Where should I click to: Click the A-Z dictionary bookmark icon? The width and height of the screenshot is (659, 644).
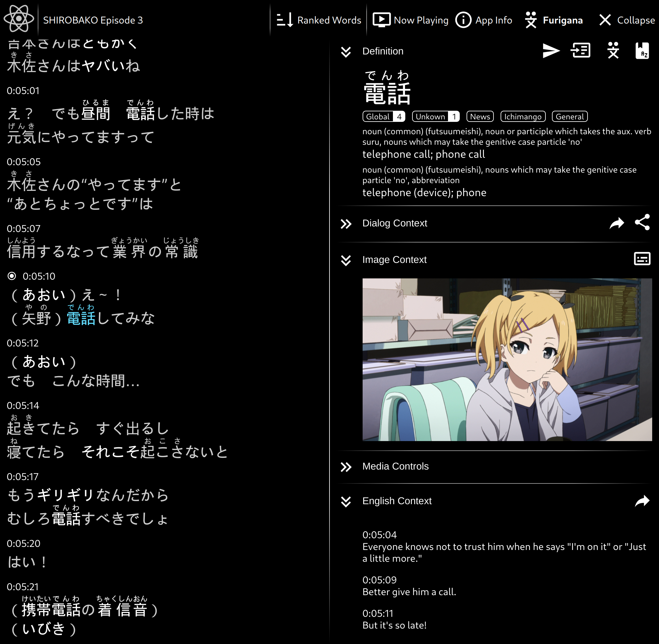pos(642,51)
